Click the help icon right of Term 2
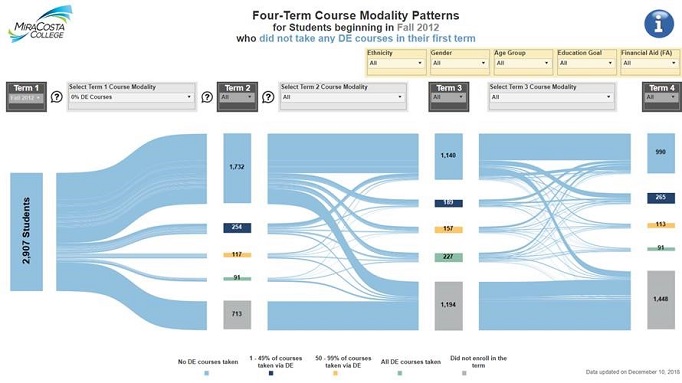Screen dimensions: 682x383 pos(268,97)
